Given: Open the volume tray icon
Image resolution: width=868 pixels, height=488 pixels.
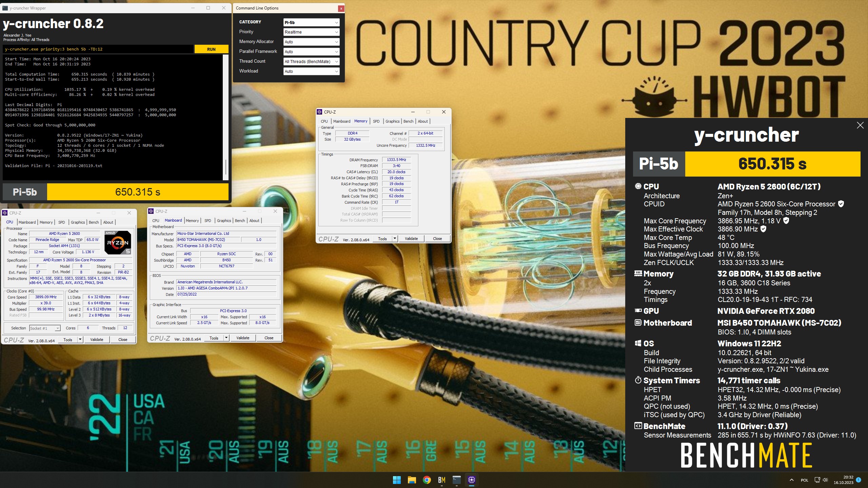Looking at the screenshot, I should coord(825,480).
